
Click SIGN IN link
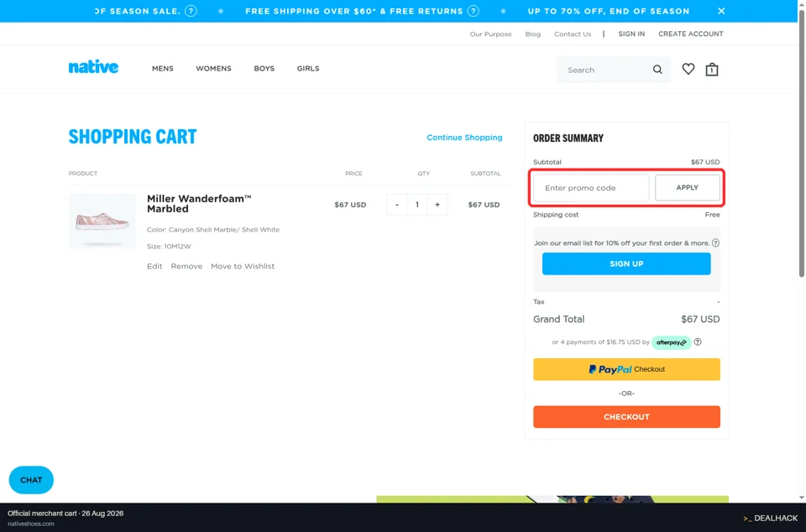pyautogui.click(x=631, y=34)
